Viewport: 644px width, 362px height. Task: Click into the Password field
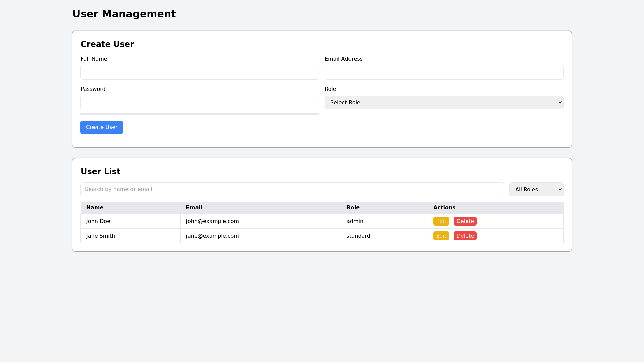tap(200, 103)
